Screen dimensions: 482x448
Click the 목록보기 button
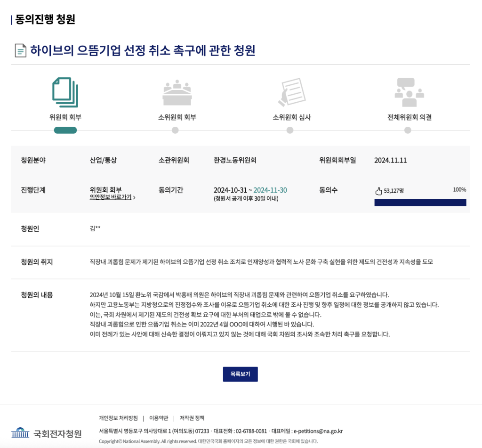pyautogui.click(x=241, y=374)
